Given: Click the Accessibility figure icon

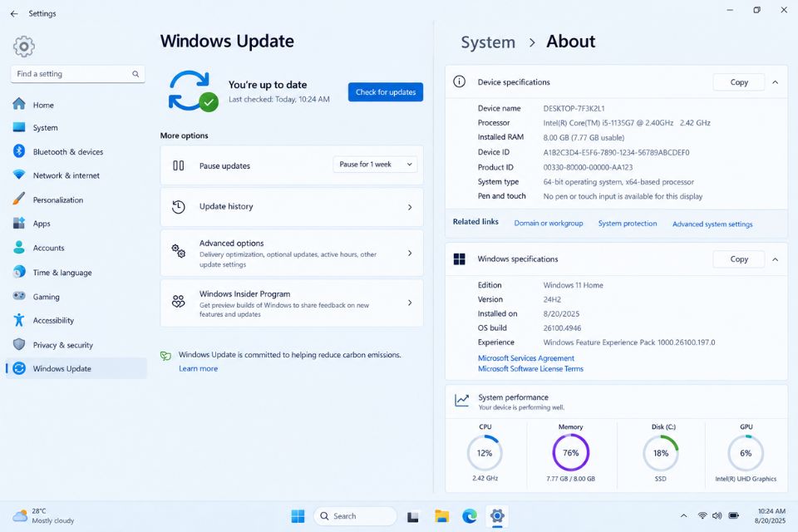Looking at the screenshot, I should [19, 320].
